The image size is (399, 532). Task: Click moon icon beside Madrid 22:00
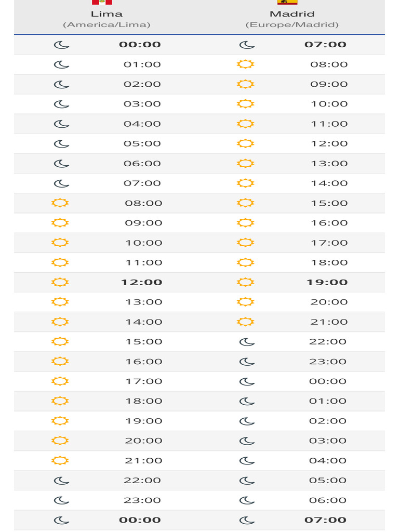(247, 342)
